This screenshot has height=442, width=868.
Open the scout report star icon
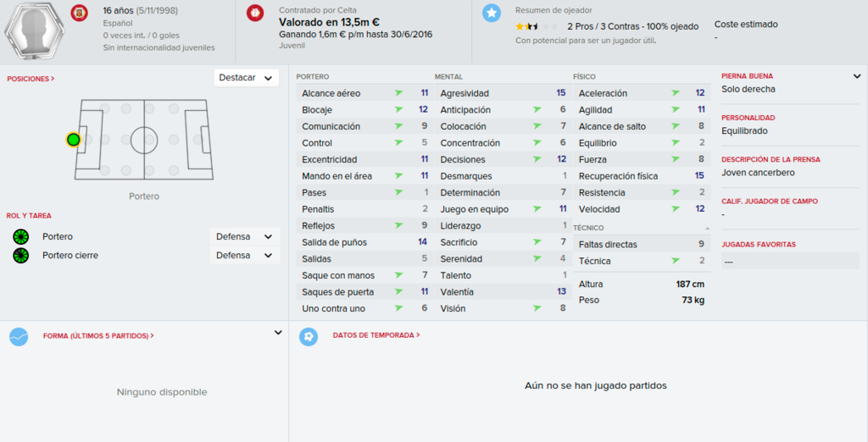pos(492,13)
